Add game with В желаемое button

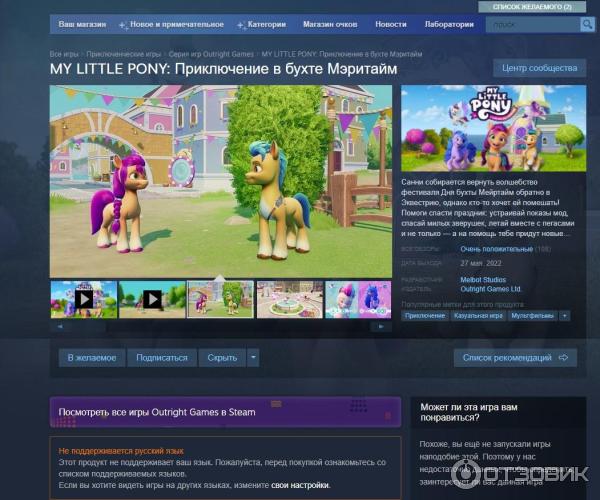(92, 357)
